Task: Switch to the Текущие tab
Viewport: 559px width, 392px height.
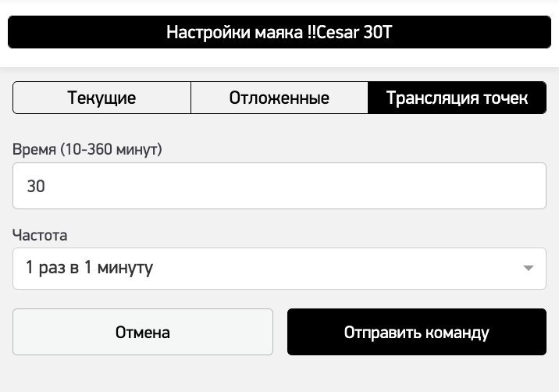Action: [x=101, y=98]
